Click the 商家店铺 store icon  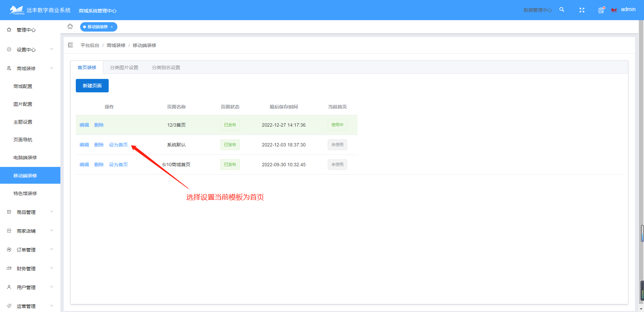coord(9,231)
